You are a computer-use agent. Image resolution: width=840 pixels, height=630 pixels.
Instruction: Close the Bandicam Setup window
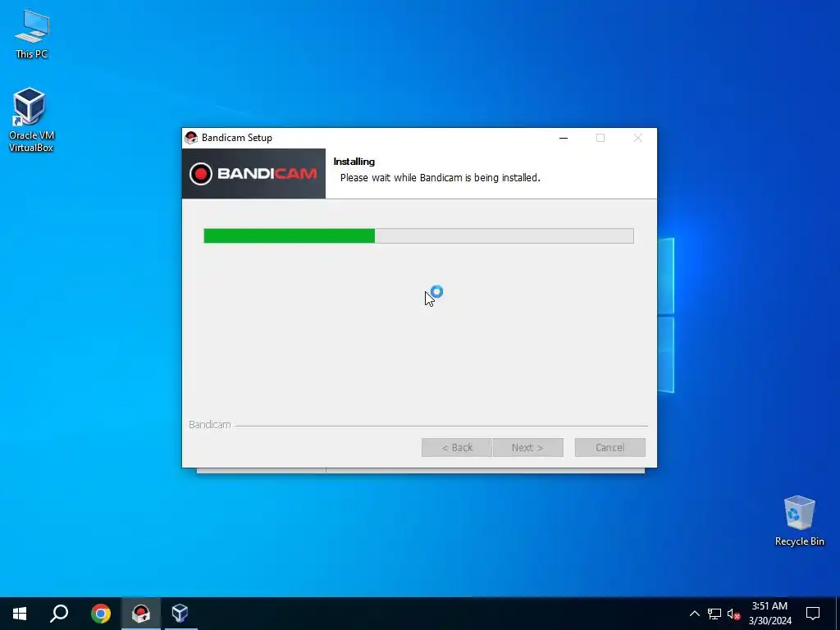point(637,138)
